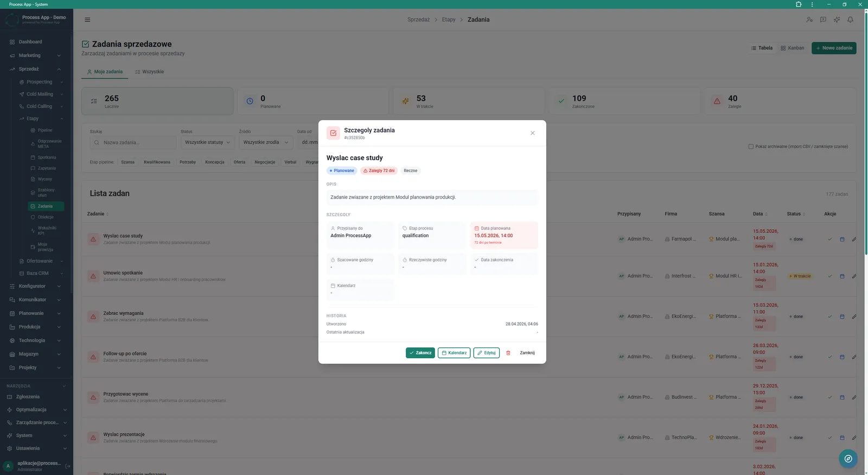Sort list by Zadanie column

pyautogui.click(x=98, y=214)
